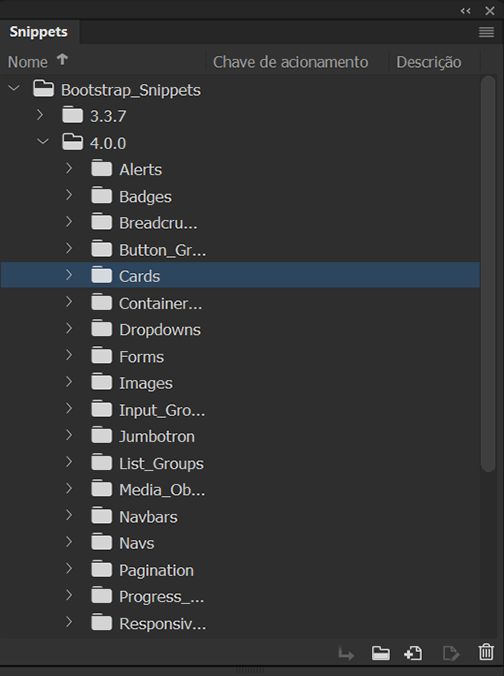Select the Badges row label
The width and height of the screenshot is (504, 676).
145,197
